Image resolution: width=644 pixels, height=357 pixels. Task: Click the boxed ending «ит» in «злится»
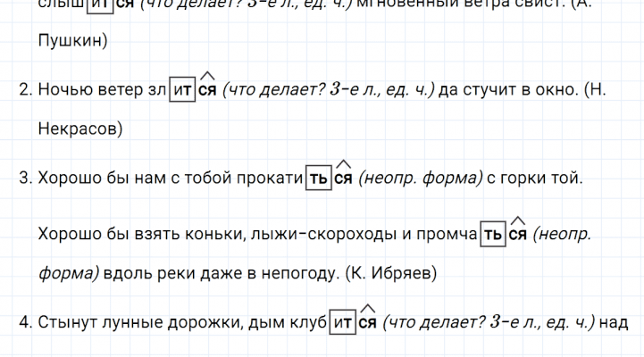[x=182, y=89]
